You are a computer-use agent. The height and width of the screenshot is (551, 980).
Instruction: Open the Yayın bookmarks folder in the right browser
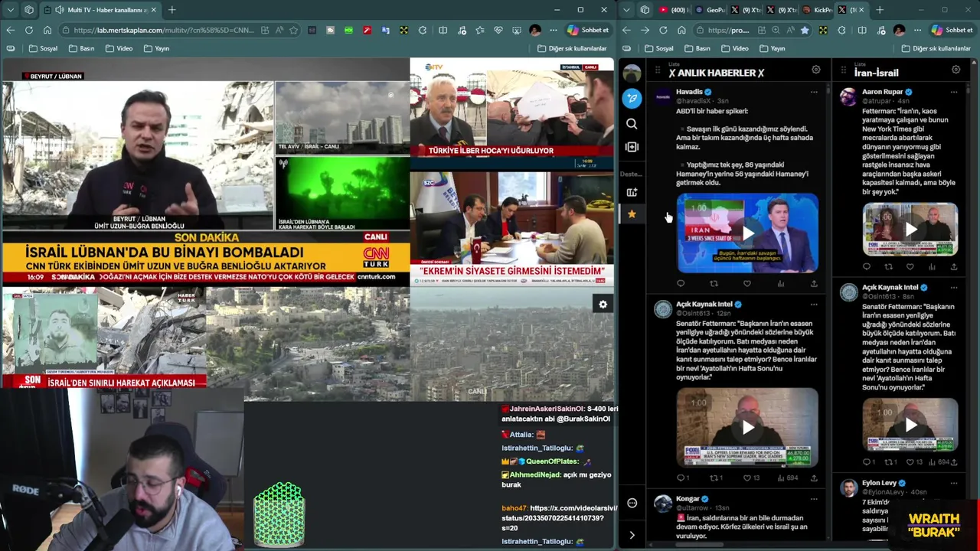coord(771,48)
